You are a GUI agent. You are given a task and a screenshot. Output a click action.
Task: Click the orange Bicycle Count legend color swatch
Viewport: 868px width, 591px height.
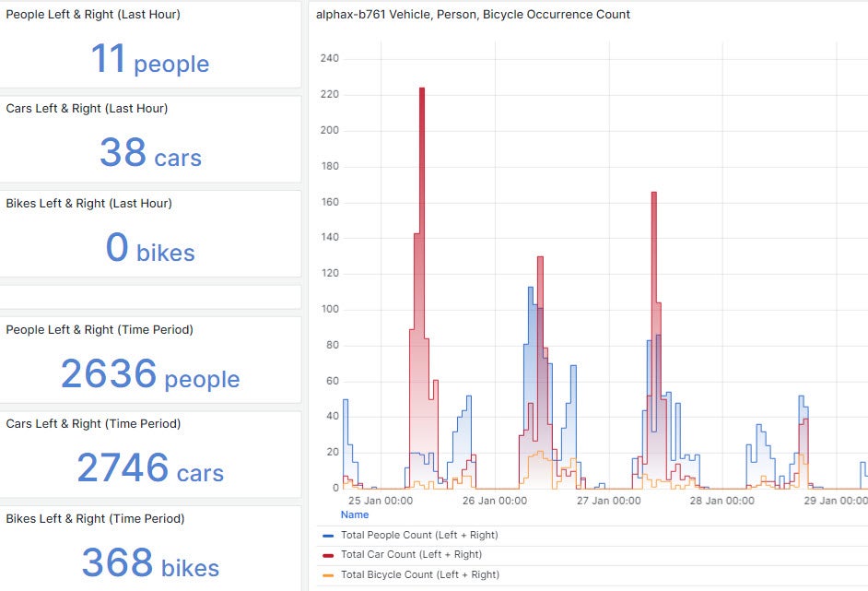(x=328, y=575)
